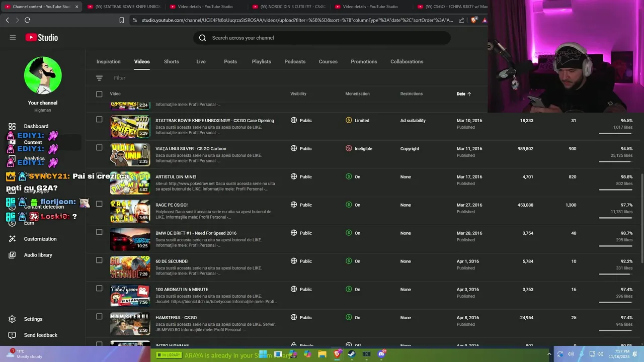
Task: Open Discord from the taskbar
Action: [x=381, y=354]
